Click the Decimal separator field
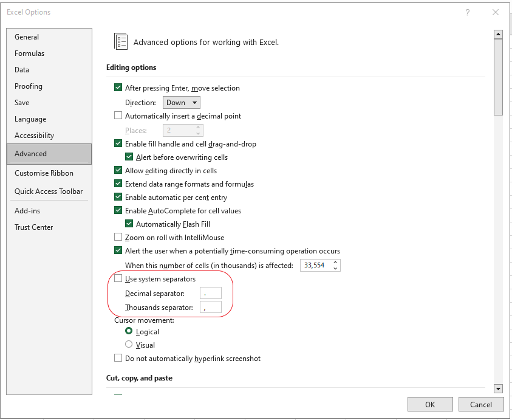512x420 pixels. [x=211, y=293]
